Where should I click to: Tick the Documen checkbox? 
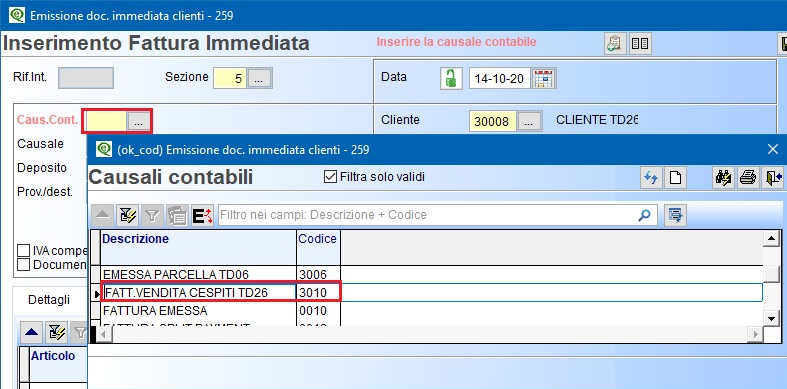[24, 264]
